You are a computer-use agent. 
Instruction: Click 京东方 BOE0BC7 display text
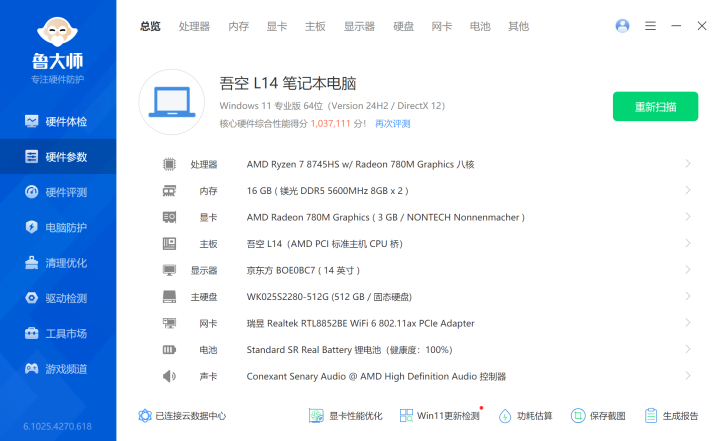pyautogui.click(x=303, y=270)
